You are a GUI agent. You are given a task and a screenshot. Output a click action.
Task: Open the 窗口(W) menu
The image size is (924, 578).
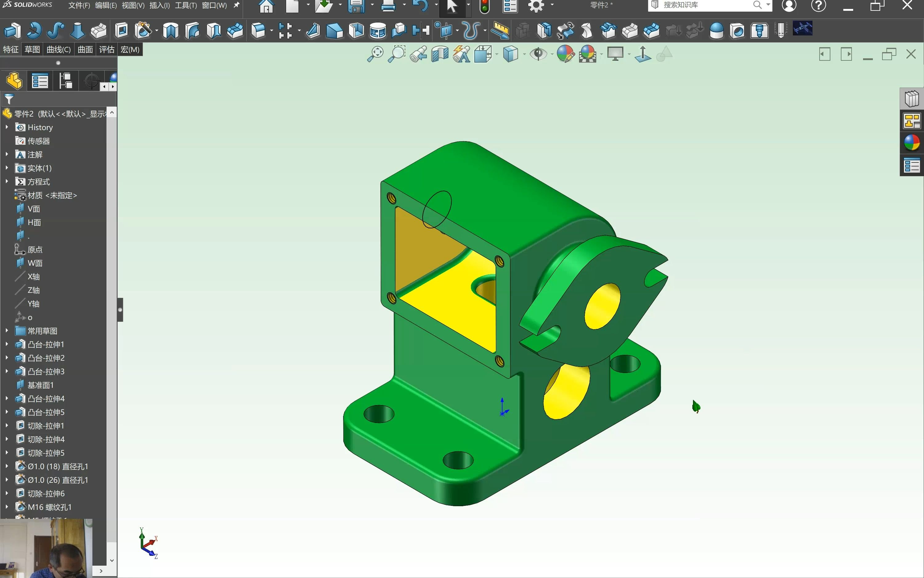pyautogui.click(x=214, y=5)
